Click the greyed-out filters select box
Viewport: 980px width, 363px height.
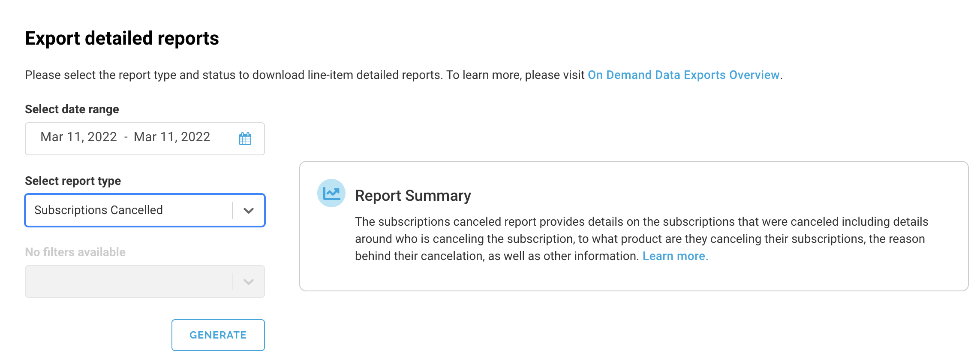(x=145, y=281)
